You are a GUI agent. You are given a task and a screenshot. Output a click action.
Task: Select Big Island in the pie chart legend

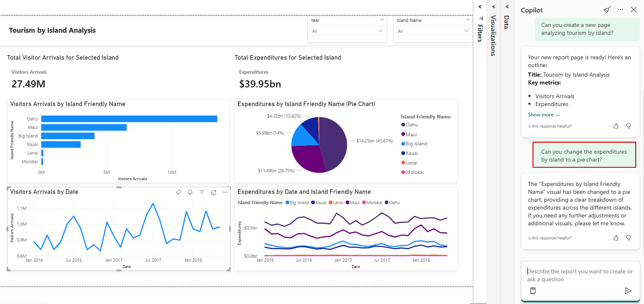coord(414,143)
